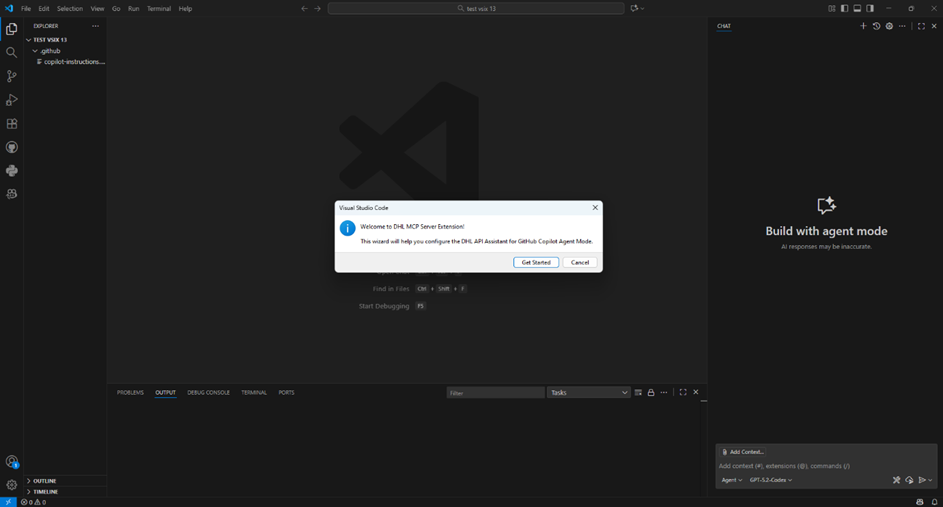Open the Python icon in activity bar

coord(12,171)
